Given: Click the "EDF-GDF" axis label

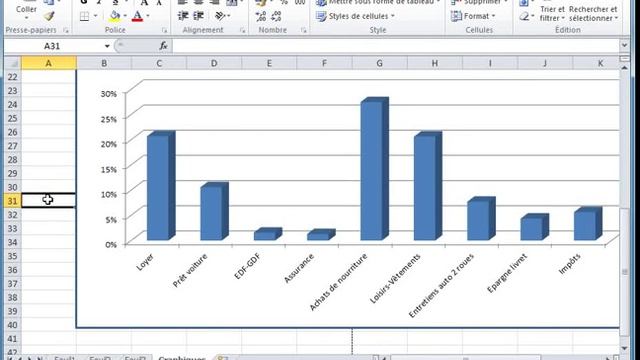Looking at the screenshot, I should pyautogui.click(x=247, y=266).
